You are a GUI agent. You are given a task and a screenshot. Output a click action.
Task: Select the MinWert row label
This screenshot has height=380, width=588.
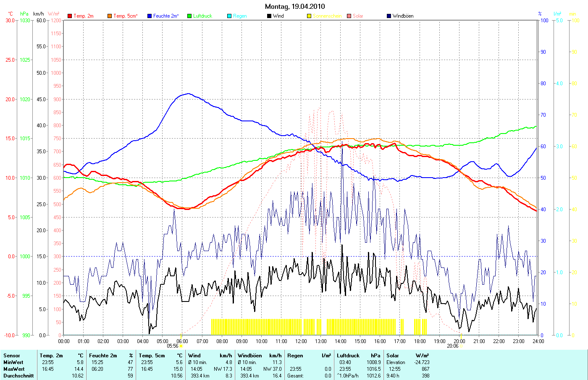13,362
